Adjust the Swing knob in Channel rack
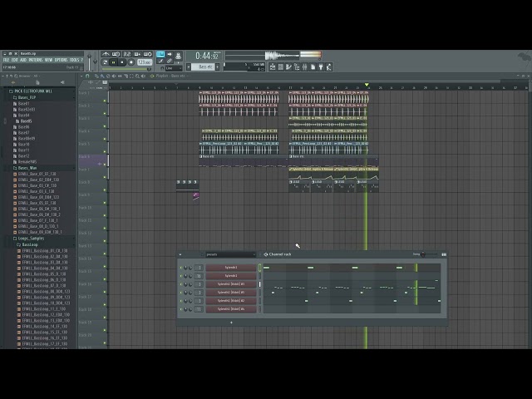Screen dimensions: 532x399 (x=423, y=254)
